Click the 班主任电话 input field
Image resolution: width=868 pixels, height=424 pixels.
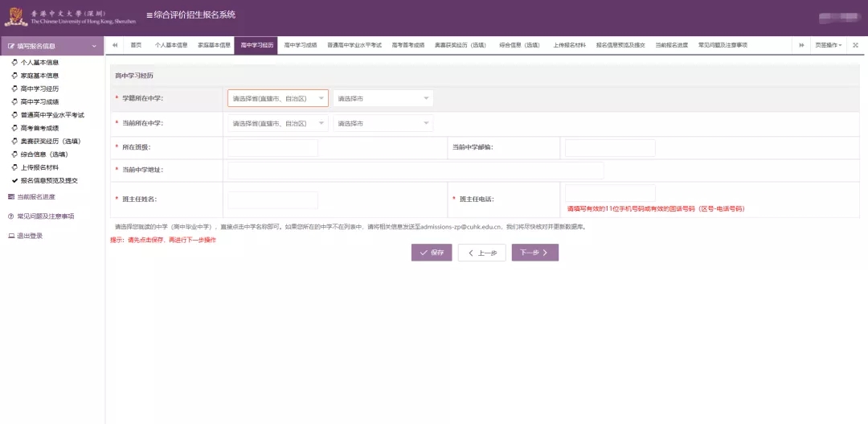pyautogui.click(x=610, y=193)
